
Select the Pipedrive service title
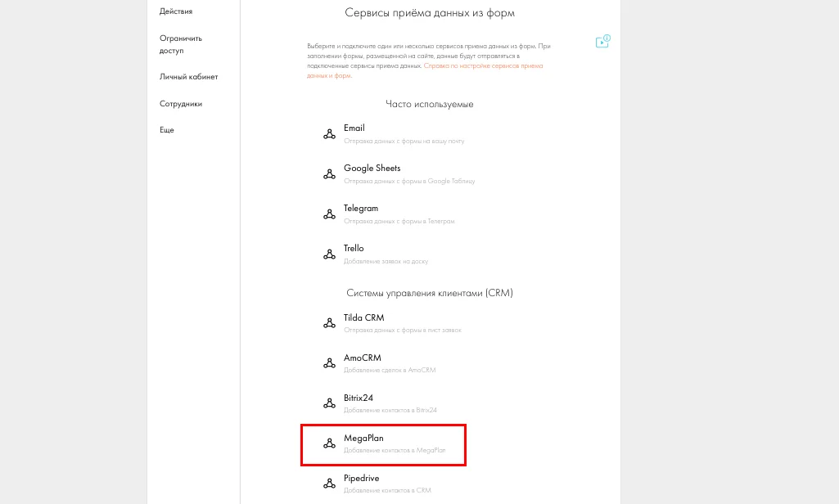click(x=361, y=478)
